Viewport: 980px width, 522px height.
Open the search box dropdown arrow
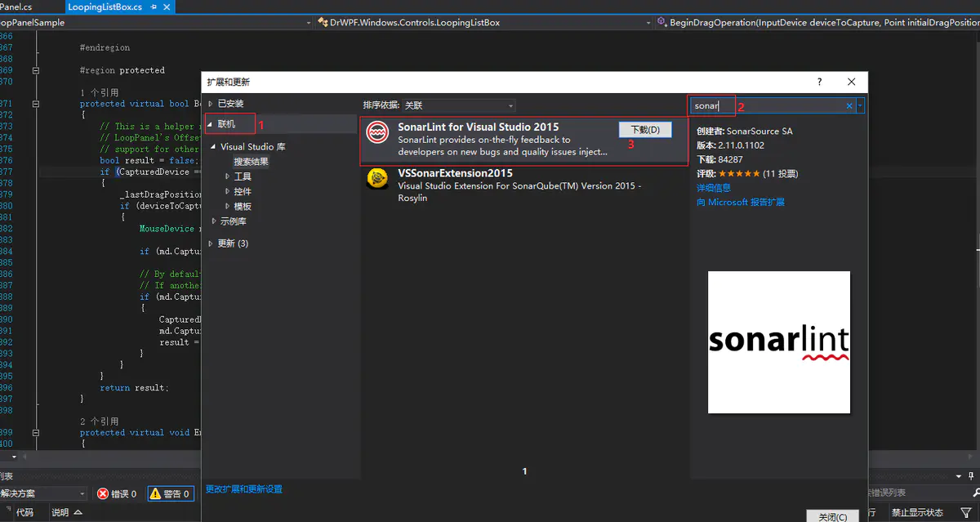[861, 106]
